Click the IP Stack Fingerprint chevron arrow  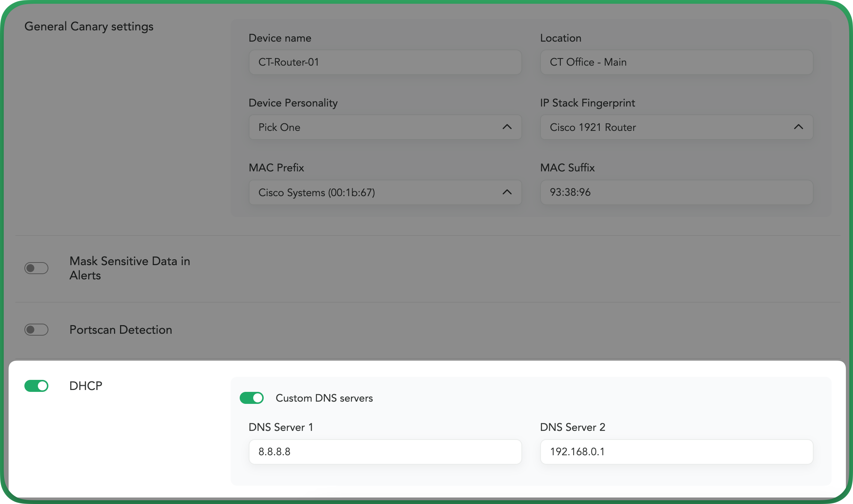[x=798, y=127]
